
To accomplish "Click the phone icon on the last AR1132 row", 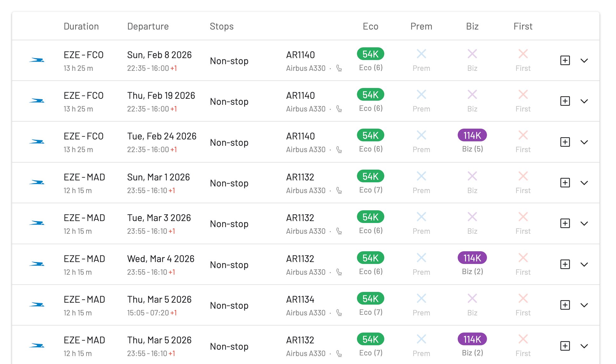I will pos(339,353).
